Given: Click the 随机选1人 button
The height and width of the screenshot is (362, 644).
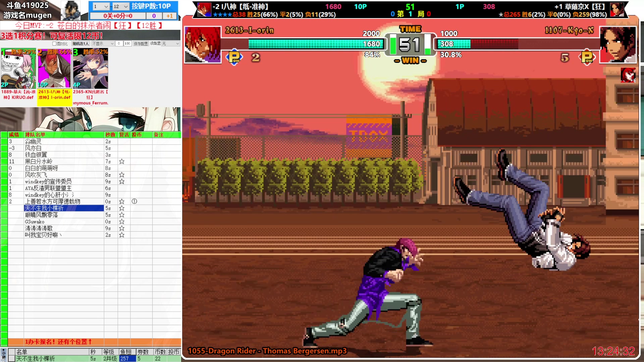Looking at the screenshot, I should [81, 44].
